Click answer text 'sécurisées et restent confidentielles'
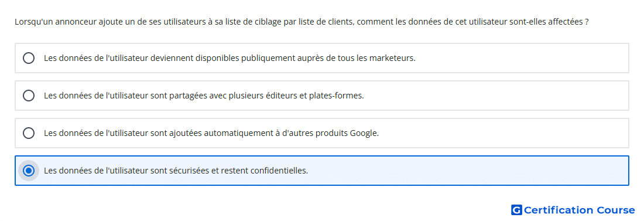This screenshot has width=644, height=221. point(176,171)
